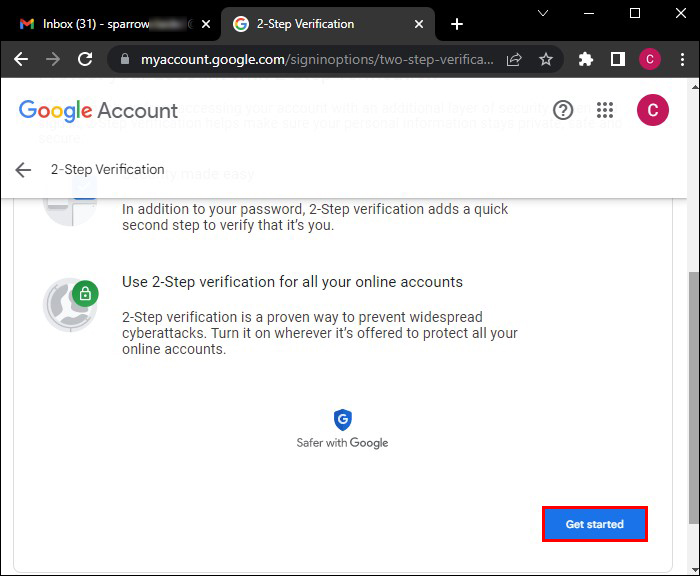This screenshot has width=700, height=576.
Task: Close the Gmail Inbox tab
Action: click(206, 24)
